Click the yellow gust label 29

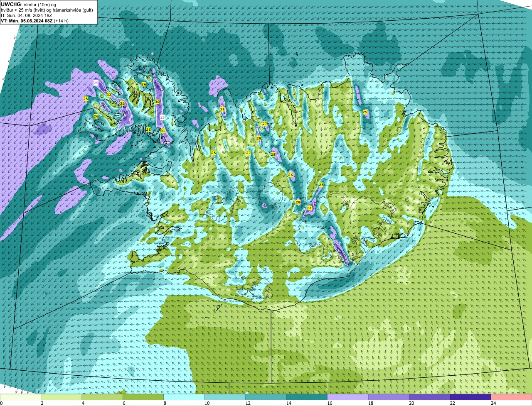(273, 154)
